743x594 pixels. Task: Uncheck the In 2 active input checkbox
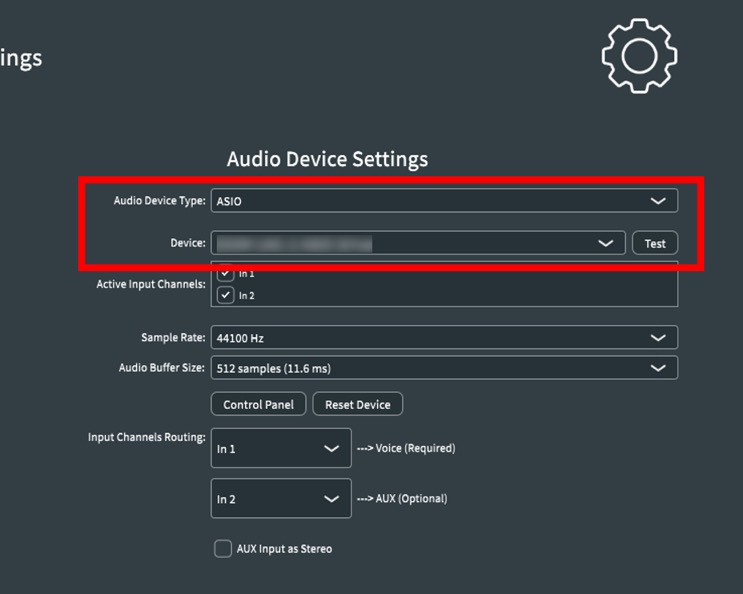click(226, 295)
